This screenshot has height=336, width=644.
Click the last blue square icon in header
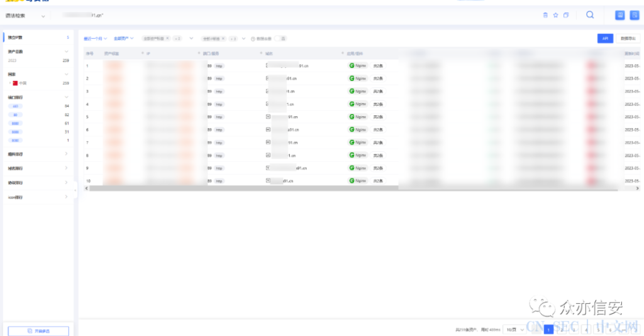[x=635, y=15]
